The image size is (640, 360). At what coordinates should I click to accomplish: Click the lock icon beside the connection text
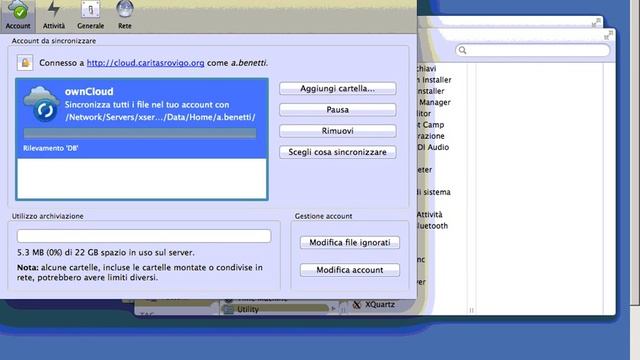point(25,63)
